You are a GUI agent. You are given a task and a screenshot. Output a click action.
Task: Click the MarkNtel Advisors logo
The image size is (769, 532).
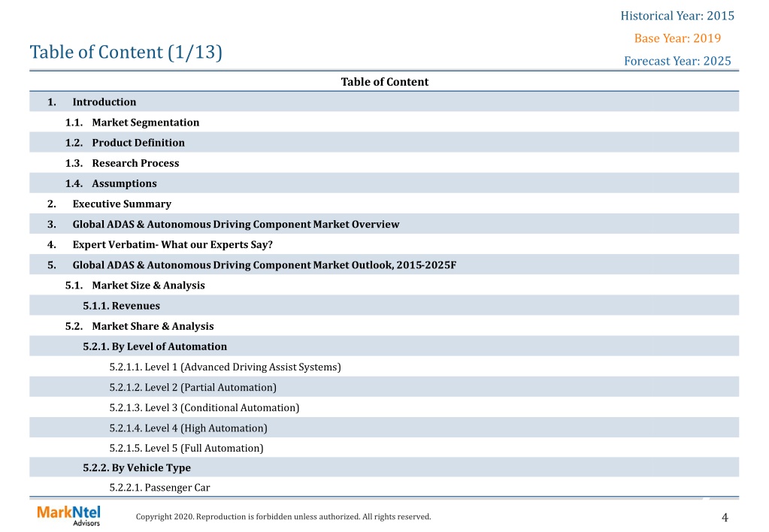click(x=68, y=515)
